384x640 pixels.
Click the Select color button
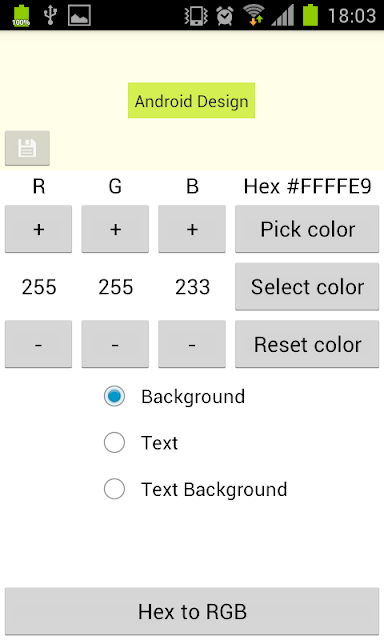click(x=307, y=287)
